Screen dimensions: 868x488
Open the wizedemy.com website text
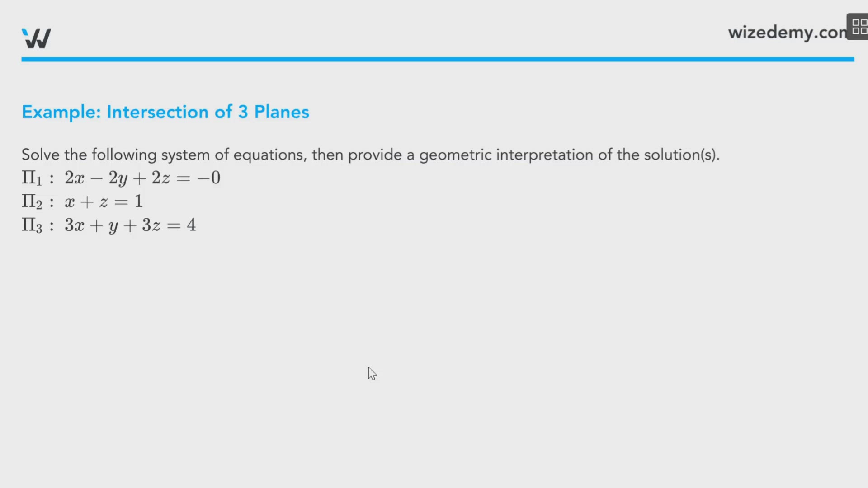787,33
